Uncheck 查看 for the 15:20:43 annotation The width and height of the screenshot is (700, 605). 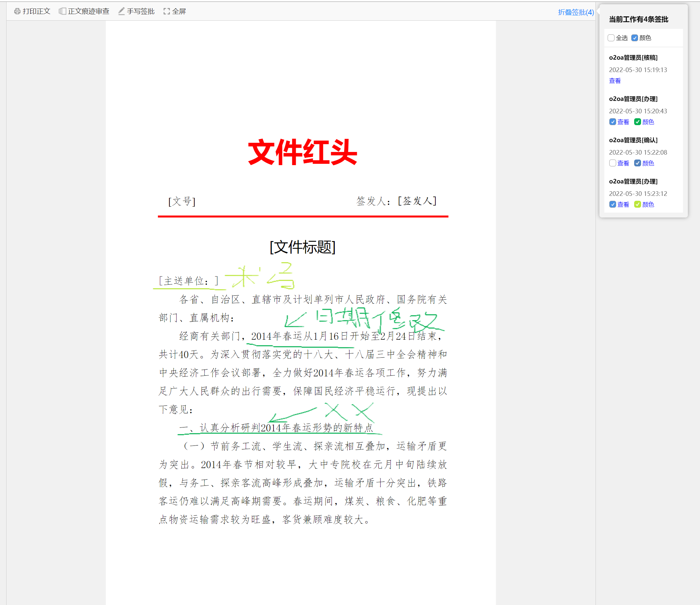[x=613, y=122]
